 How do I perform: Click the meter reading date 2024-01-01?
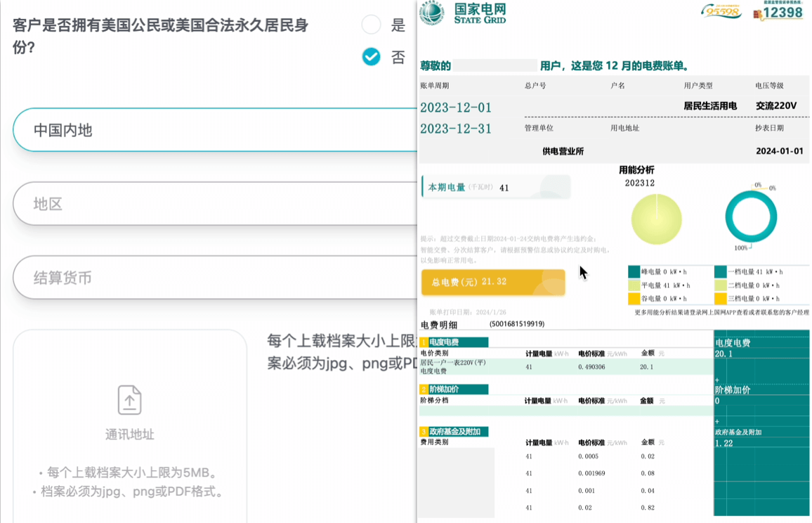tap(780, 151)
